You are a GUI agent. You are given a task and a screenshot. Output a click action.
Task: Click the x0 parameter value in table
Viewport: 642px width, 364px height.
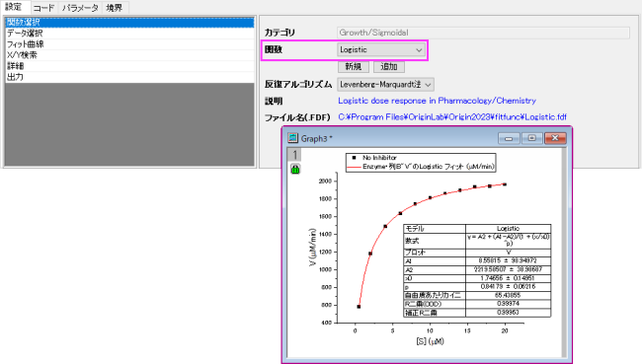508,278
